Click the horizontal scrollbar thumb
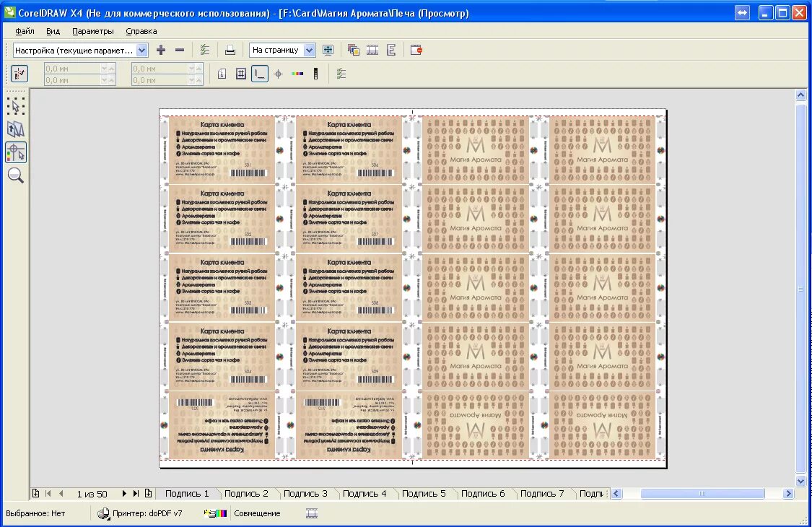 (702, 494)
